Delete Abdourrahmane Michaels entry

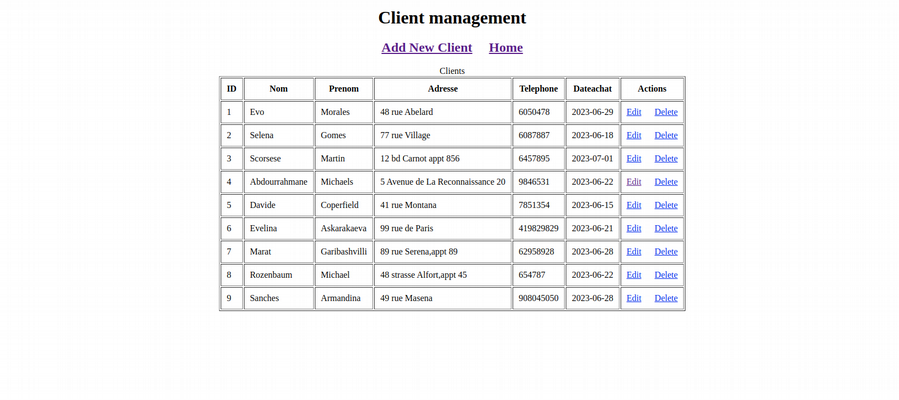point(666,182)
